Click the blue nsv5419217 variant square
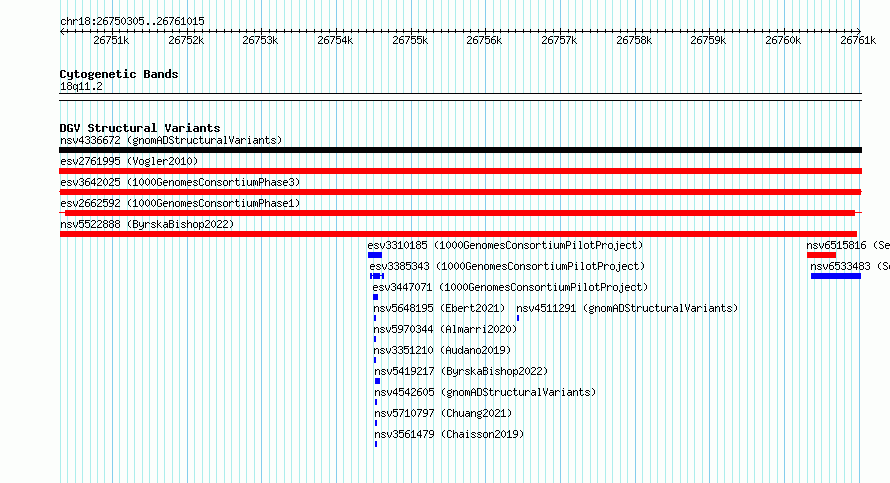The width and height of the screenshot is (890, 483). (377, 381)
